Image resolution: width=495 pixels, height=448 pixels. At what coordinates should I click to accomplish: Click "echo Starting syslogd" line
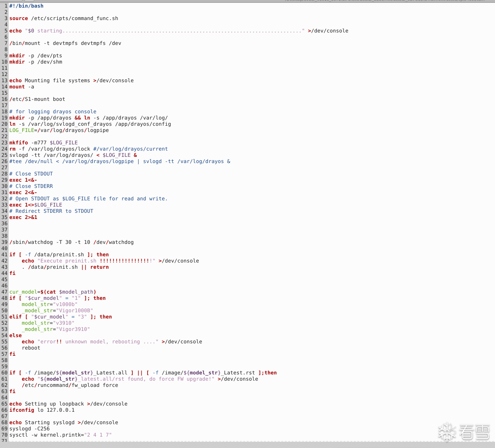coord(64,422)
